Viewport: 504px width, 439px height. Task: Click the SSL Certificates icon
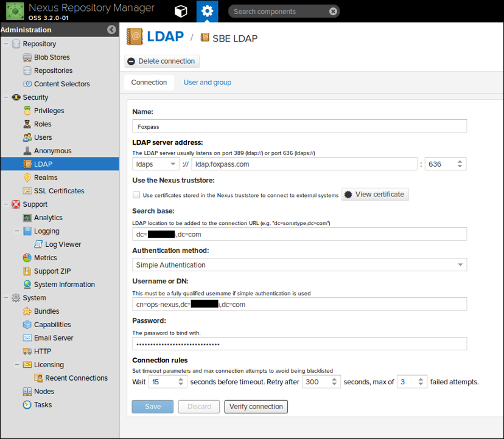pos(27,191)
